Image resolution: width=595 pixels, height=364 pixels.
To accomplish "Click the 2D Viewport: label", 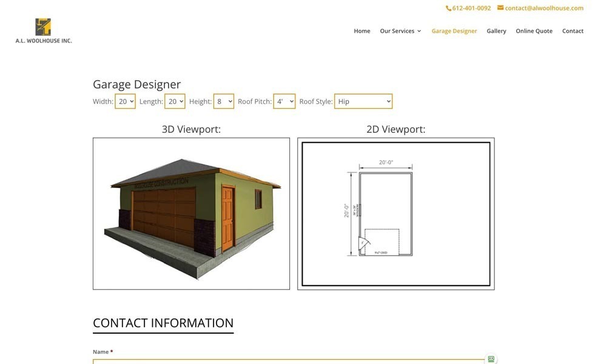I will pos(396,129).
